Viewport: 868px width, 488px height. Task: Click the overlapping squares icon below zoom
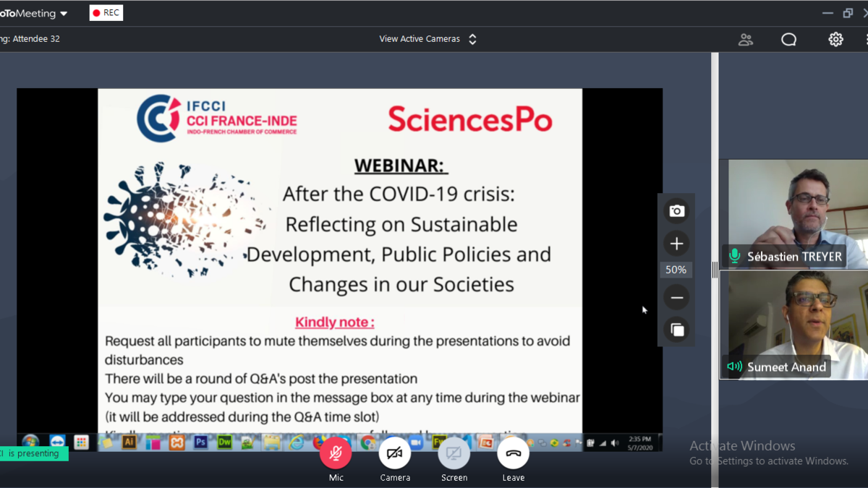[676, 330]
